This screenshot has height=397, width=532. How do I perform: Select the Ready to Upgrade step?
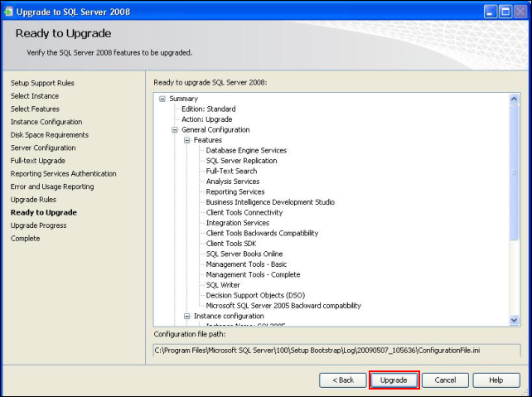[43, 212]
